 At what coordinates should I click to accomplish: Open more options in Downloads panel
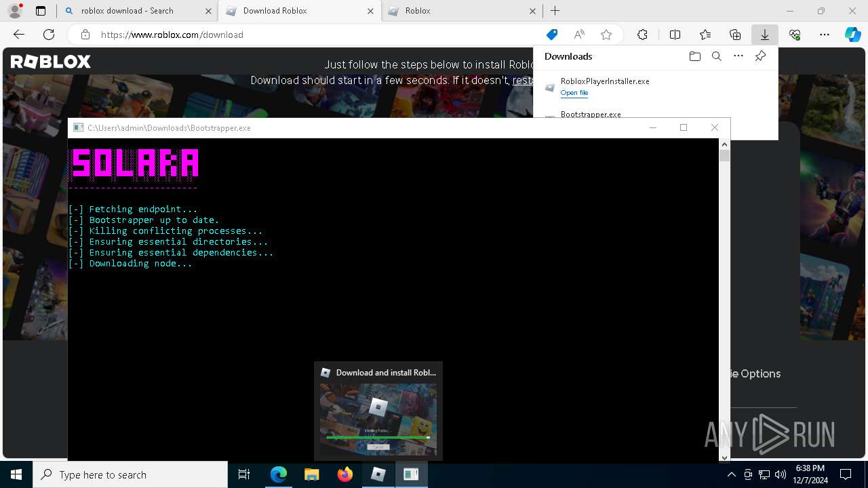(738, 56)
